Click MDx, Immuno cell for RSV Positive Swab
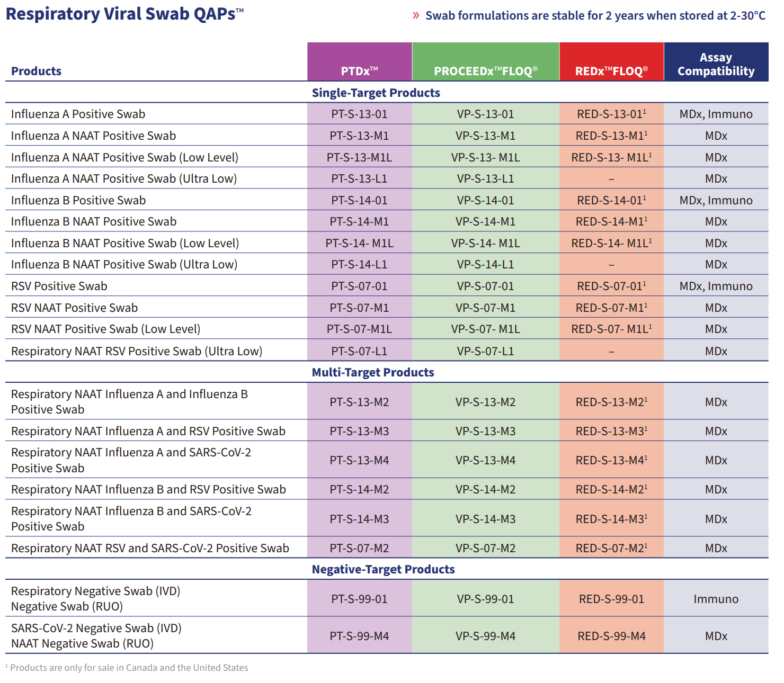The width and height of the screenshot is (784, 683). click(716, 286)
